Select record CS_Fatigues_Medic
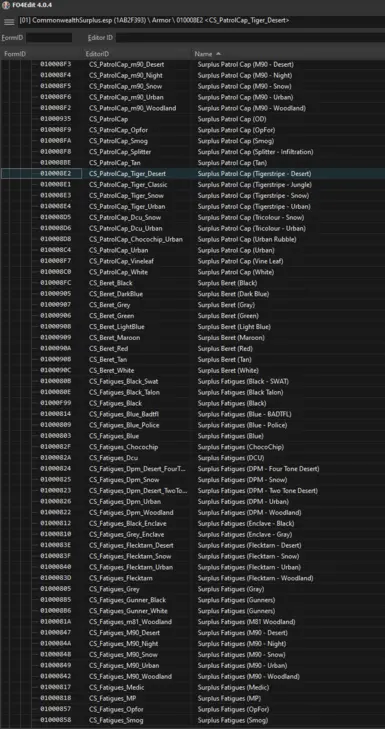This screenshot has height=729, width=385. 192,688
